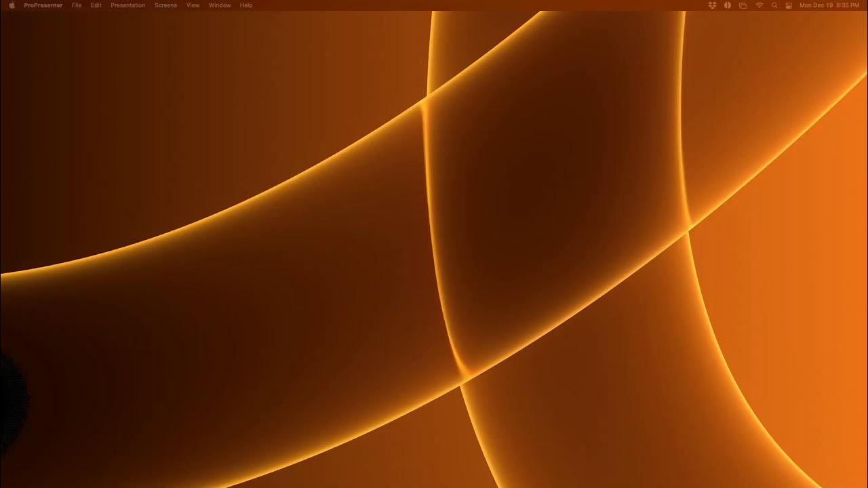This screenshot has width=868, height=488.
Task: Open the ProPresenter application menu
Action: tap(43, 5)
